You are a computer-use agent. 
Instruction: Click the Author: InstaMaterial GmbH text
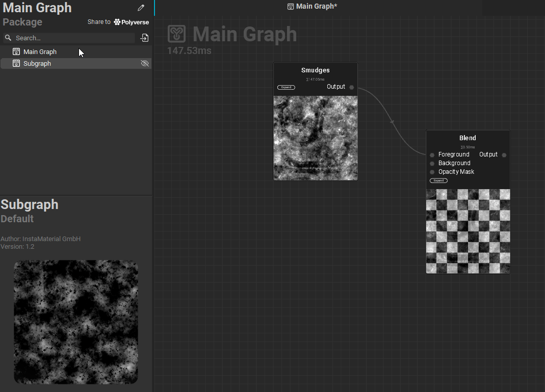[40, 239]
